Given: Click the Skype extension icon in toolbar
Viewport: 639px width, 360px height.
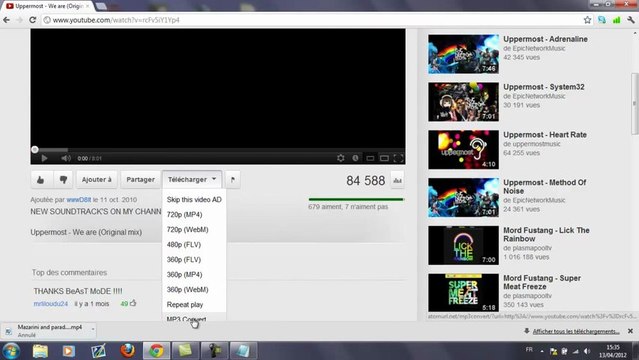Looking at the screenshot, I should point(602,20).
